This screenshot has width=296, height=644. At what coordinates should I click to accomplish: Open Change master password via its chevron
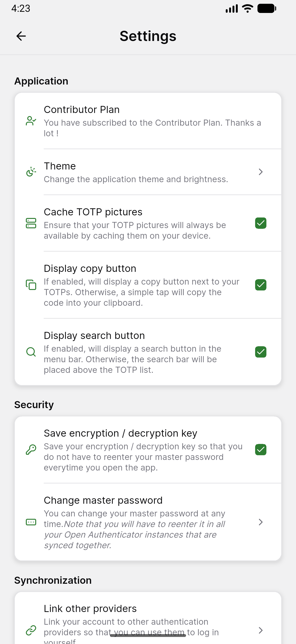[x=261, y=522]
